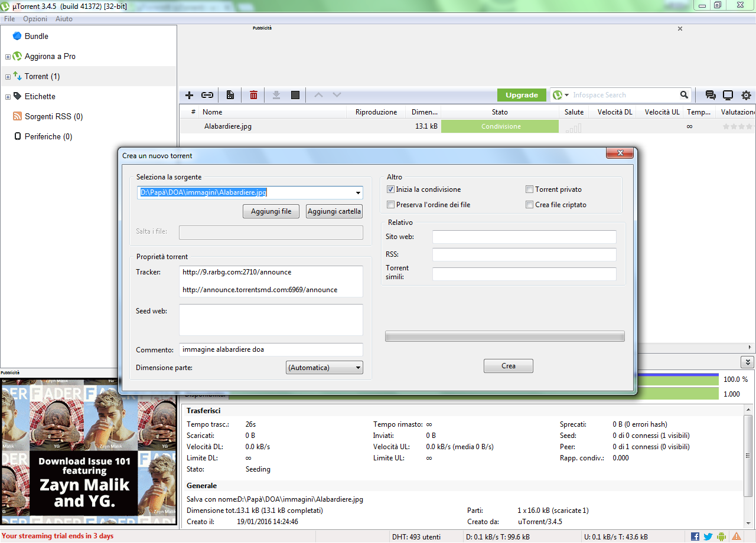Open the File menu
The width and height of the screenshot is (756, 543).
click(9, 19)
